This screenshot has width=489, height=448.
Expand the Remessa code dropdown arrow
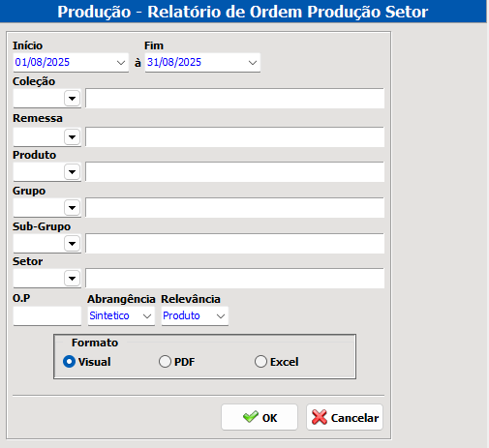click(72, 137)
